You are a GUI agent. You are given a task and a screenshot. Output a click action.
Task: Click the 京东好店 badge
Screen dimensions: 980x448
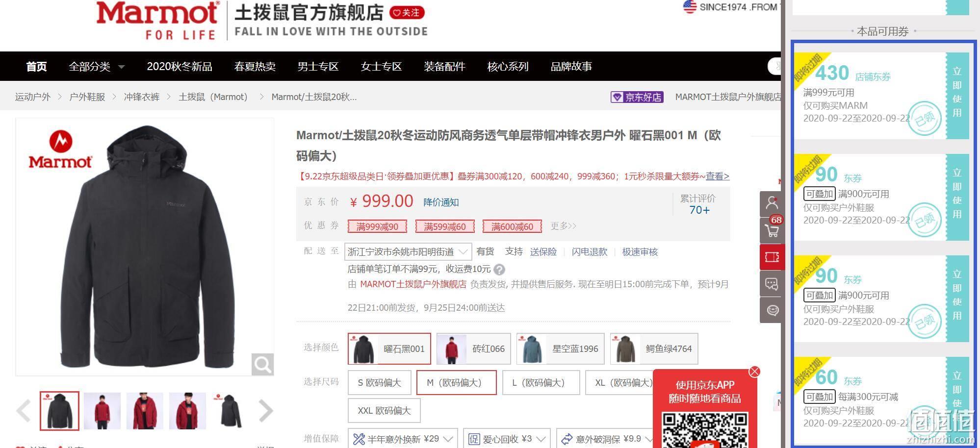pos(637,97)
